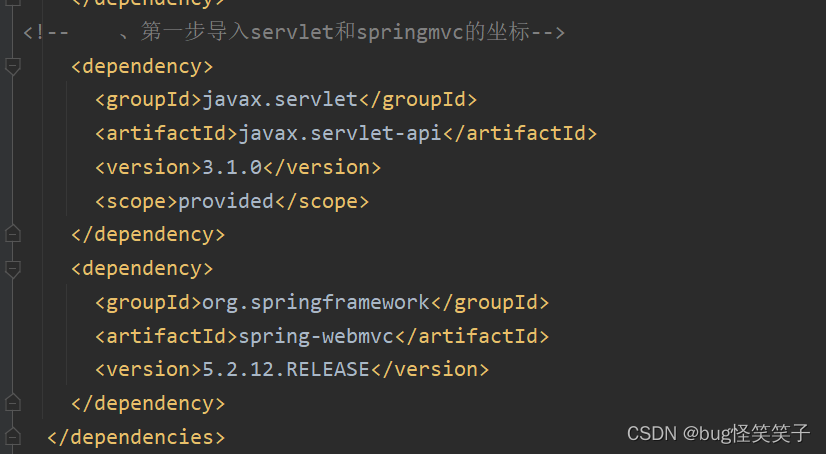Image resolution: width=826 pixels, height=454 pixels.
Task: Collapse fold marker beside spring-webmvc <dependency> opening tag
Action: (13, 269)
